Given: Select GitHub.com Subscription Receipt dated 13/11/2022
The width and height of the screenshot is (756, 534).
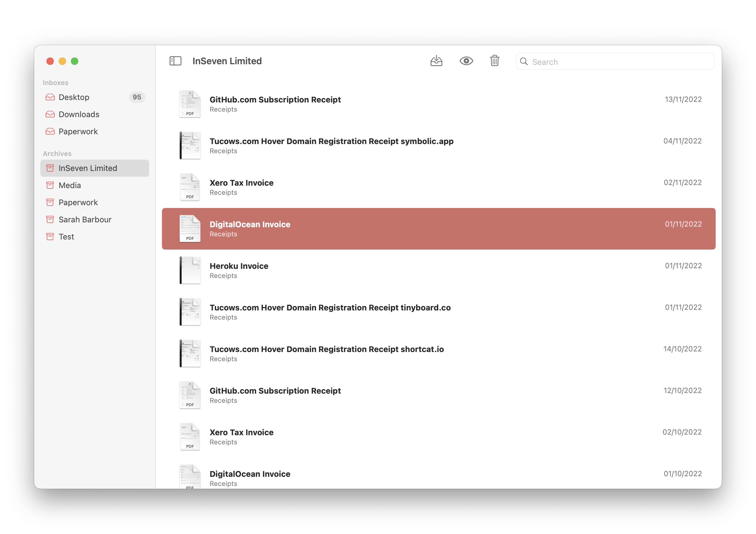Looking at the screenshot, I should pos(439,104).
